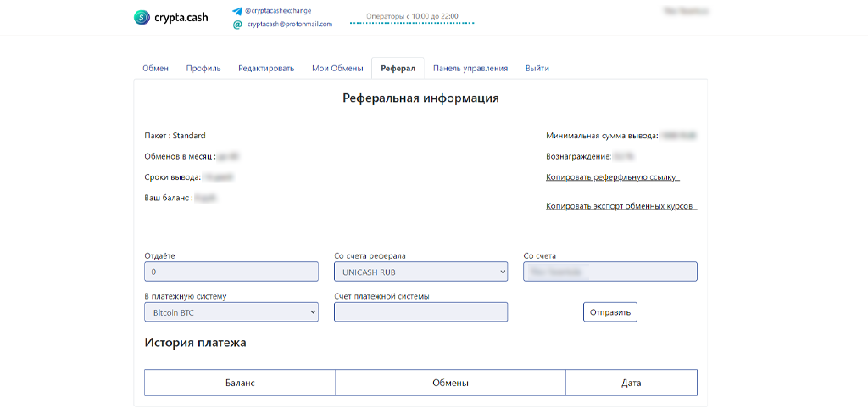Click the Счет платежной системы input field
Viewport: 868px width, 420px height.
click(x=420, y=312)
